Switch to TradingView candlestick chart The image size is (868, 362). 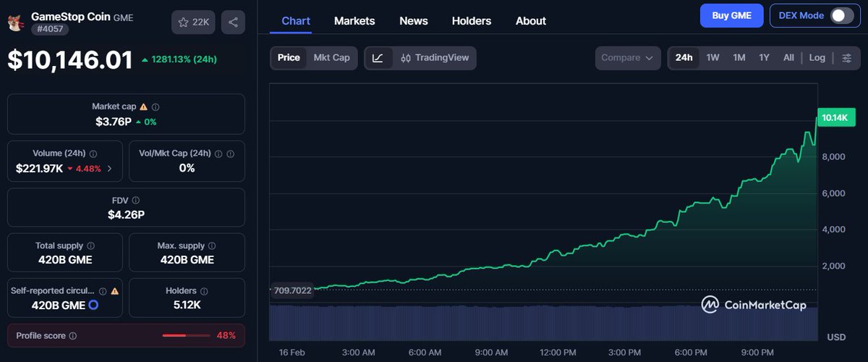[435, 58]
